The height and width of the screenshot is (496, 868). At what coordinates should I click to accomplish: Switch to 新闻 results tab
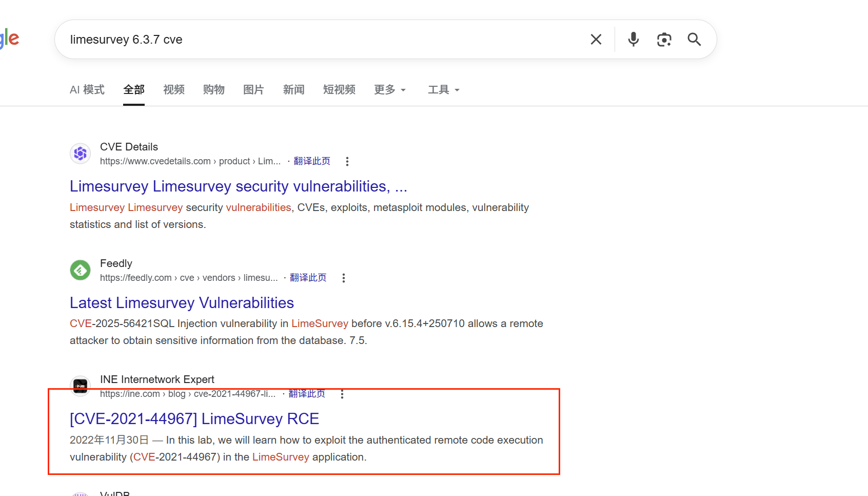click(294, 90)
